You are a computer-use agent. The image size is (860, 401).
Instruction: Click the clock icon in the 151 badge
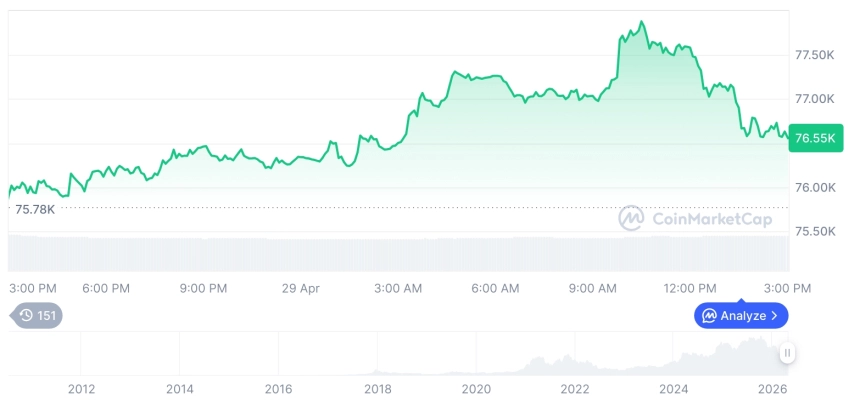click(x=26, y=315)
